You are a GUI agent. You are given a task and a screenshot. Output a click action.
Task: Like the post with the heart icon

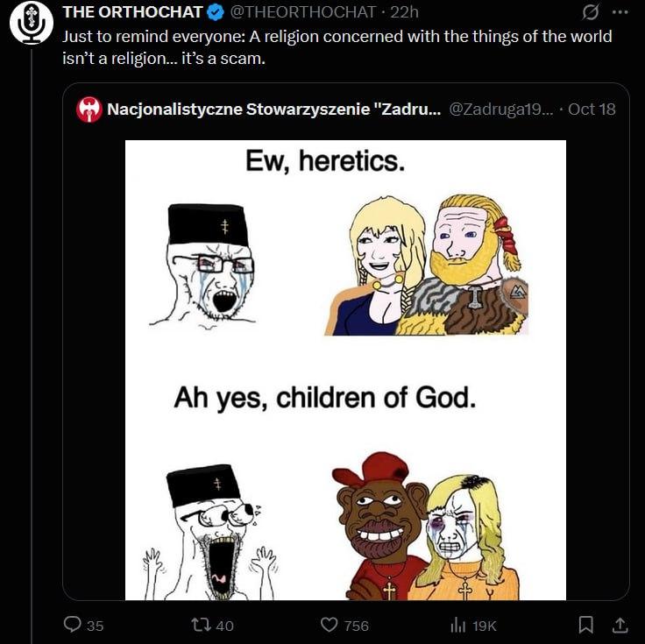pos(330,625)
